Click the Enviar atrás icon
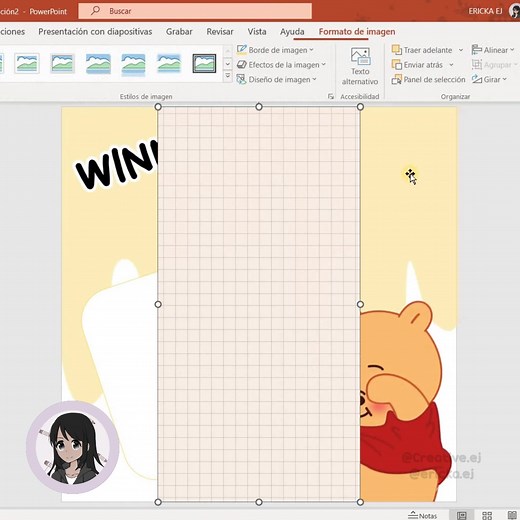This screenshot has height=520, width=520. click(397, 65)
